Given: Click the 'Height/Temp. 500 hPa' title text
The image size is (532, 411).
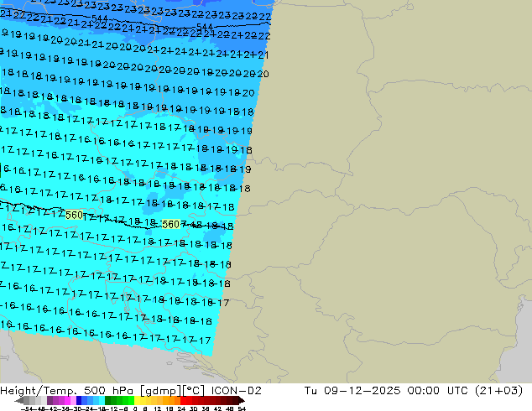Looking at the screenshot, I should pos(66,391).
